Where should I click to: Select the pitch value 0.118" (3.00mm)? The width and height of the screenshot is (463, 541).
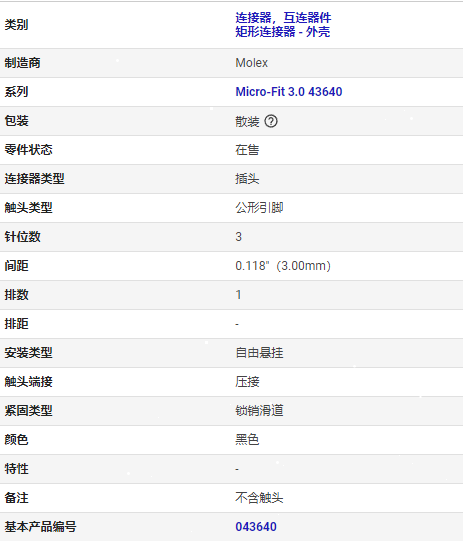coord(283,266)
